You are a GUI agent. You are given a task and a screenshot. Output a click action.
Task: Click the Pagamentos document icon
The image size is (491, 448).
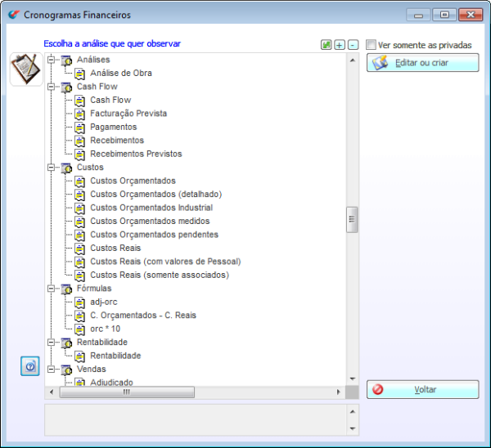pos(80,128)
